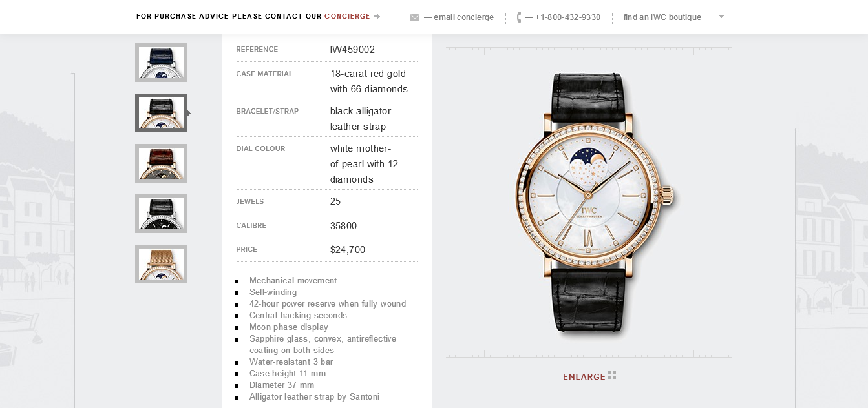Viewport: 868px width, 408px height.
Task: Click the large watch product image
Action: click(595, 203)
